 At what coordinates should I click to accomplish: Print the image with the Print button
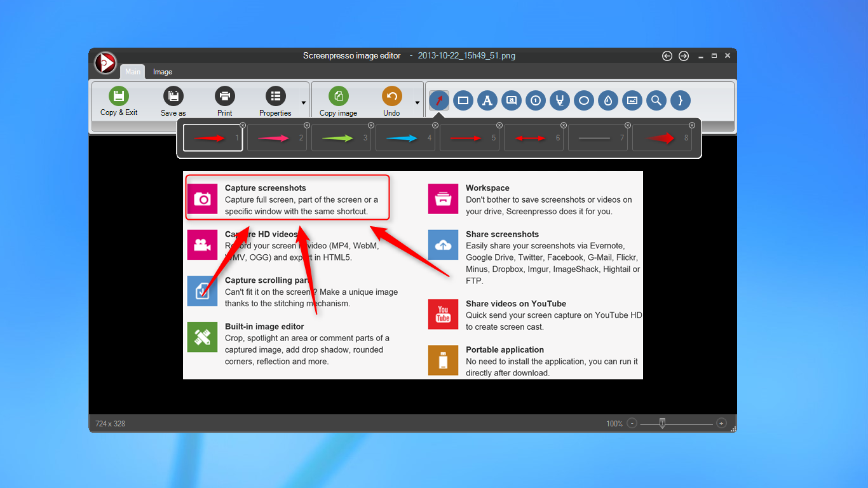(x=225, y=102)
